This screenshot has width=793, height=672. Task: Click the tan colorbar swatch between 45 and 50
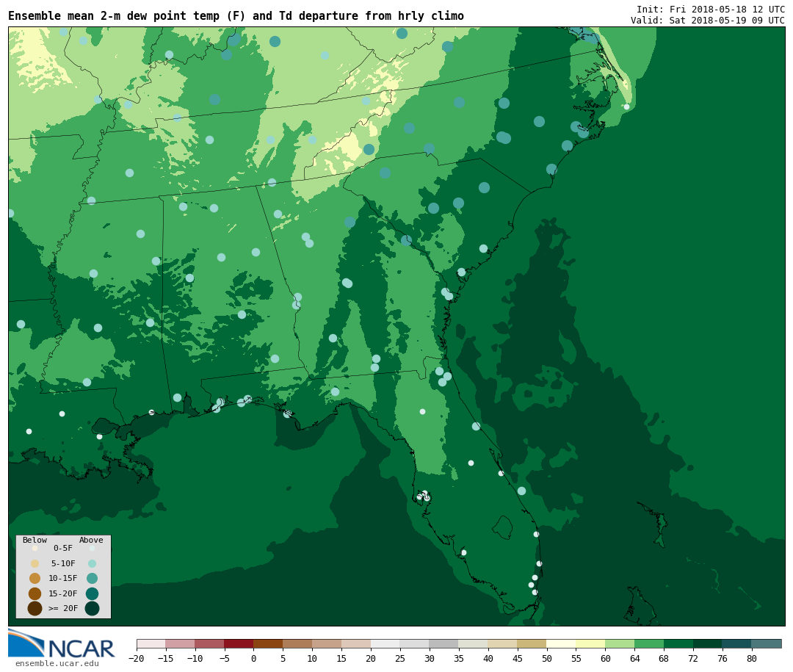(532, 643)
